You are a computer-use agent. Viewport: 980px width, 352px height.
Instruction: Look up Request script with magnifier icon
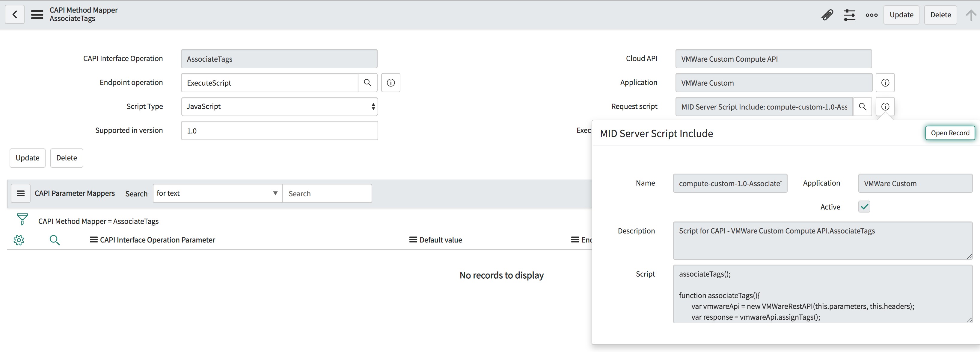coord(863,107)
